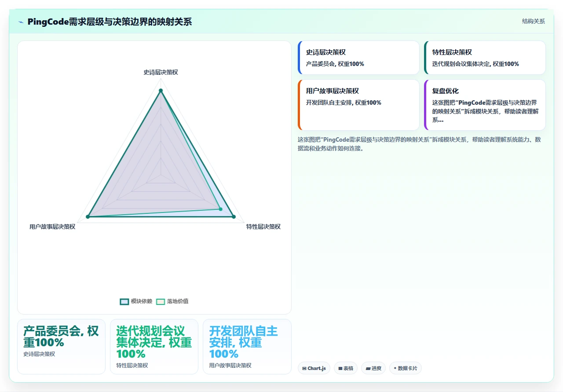Click the 进度 tag icon
Image resolution: width=563 pixels, height=392 pixels.
(x=368, y=369)
